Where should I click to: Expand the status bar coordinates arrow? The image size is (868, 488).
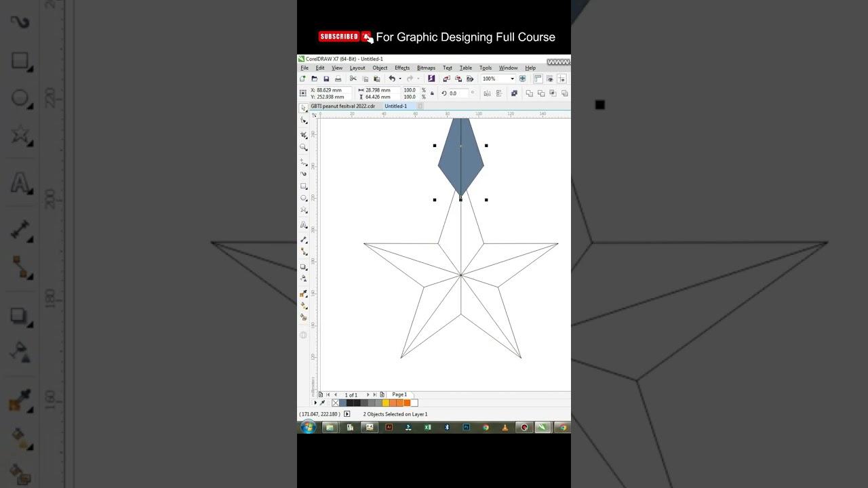pyautogui.click(x=347, y=414)
